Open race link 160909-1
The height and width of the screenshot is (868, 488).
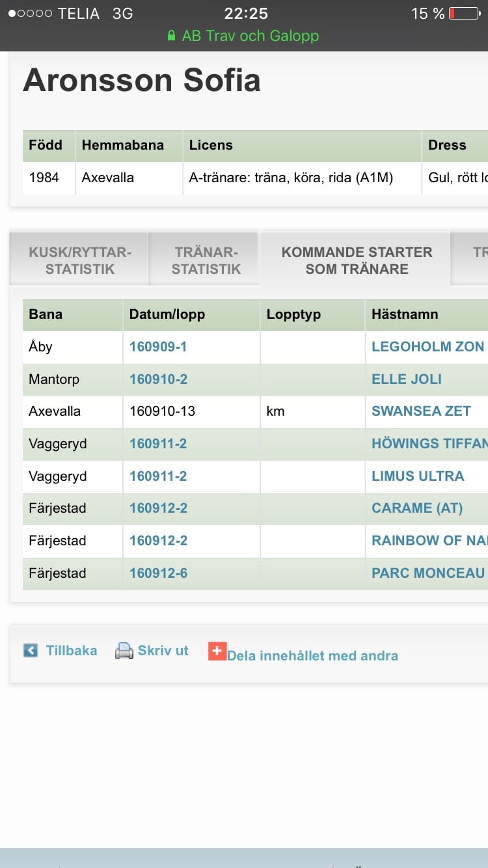tap(158, 347)
